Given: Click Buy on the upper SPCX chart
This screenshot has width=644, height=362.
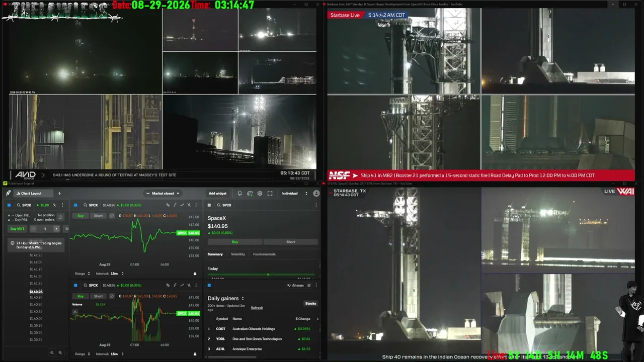Looking at the screenshot, I should [80, 216].
